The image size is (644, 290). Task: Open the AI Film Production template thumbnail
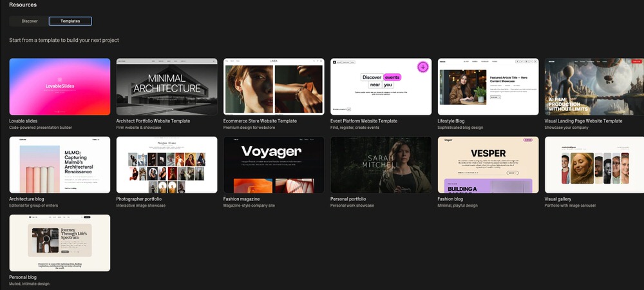click(594, 86)
